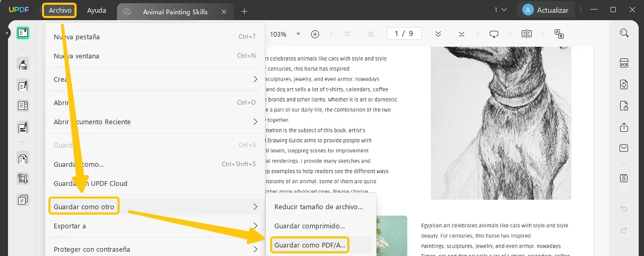Open the share document icon
The height and width of the screenshot is (256, 644).
pyautogui.click(x=624, y=127)
